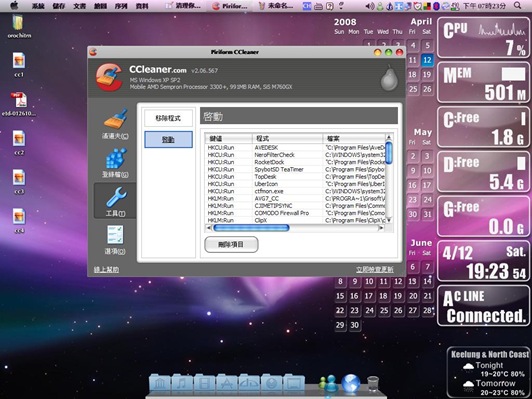Open the cc3 image file on desktop
The height and width of the screenshot is (399, 532).
[19, 182]
